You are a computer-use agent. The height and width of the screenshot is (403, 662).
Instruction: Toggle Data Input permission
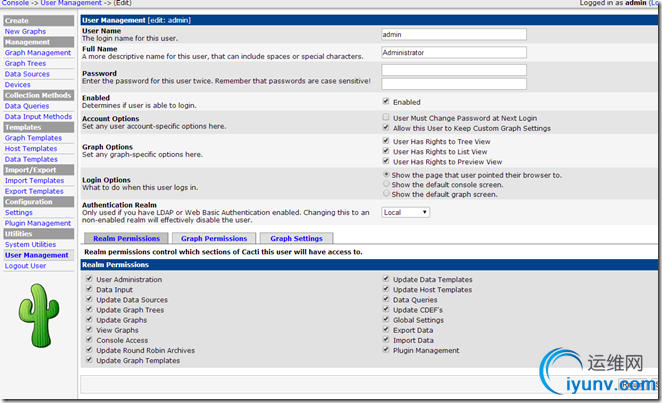coord(89,289)
